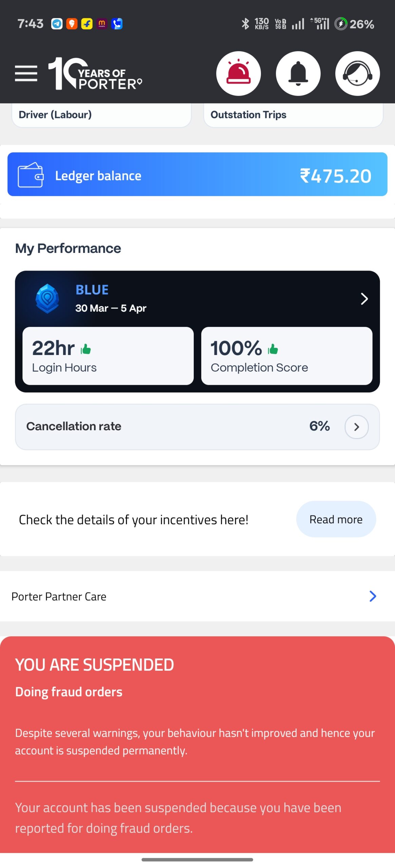Tap the 10 Years of Porter logo

[95, 74]
